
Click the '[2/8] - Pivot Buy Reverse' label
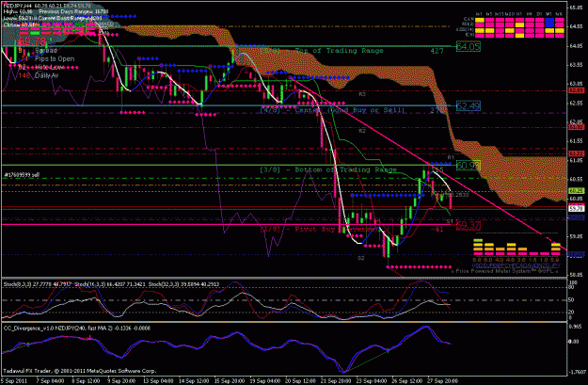coord(319,229)
